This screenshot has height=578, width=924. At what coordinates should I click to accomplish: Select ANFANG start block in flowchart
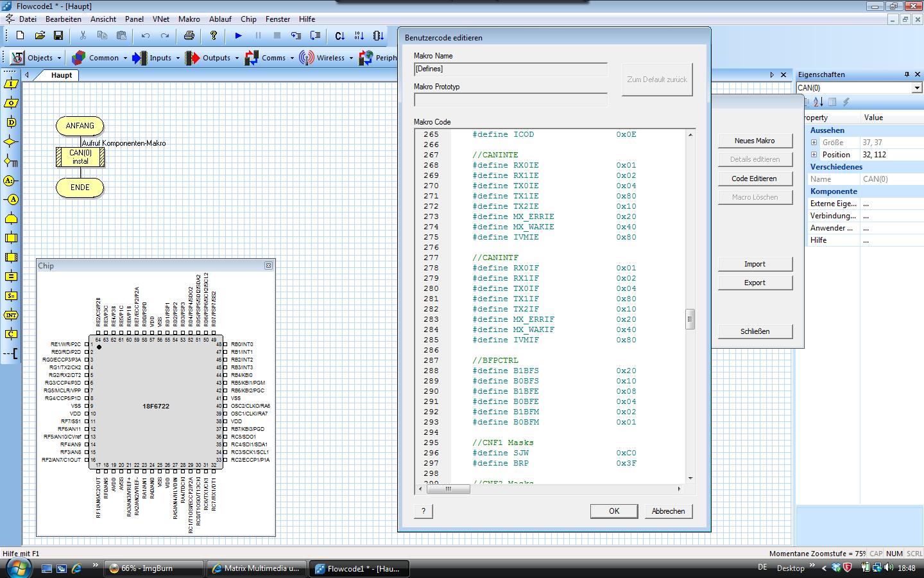pos(80,126)
